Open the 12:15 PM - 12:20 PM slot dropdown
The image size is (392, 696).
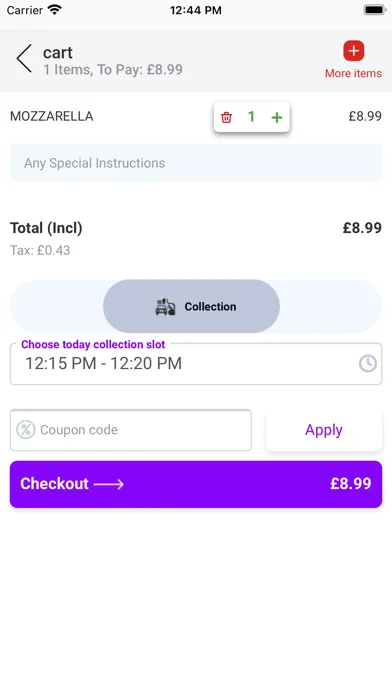196,364
